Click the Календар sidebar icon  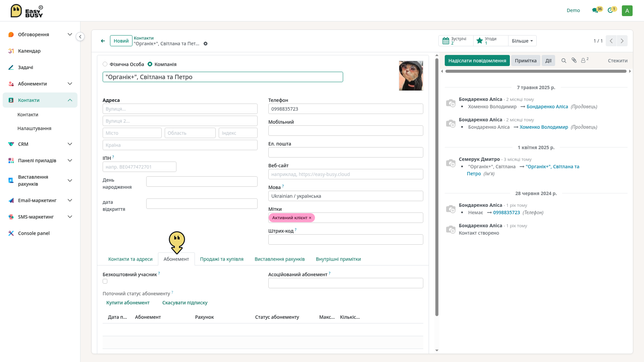[x=11, y=51]
